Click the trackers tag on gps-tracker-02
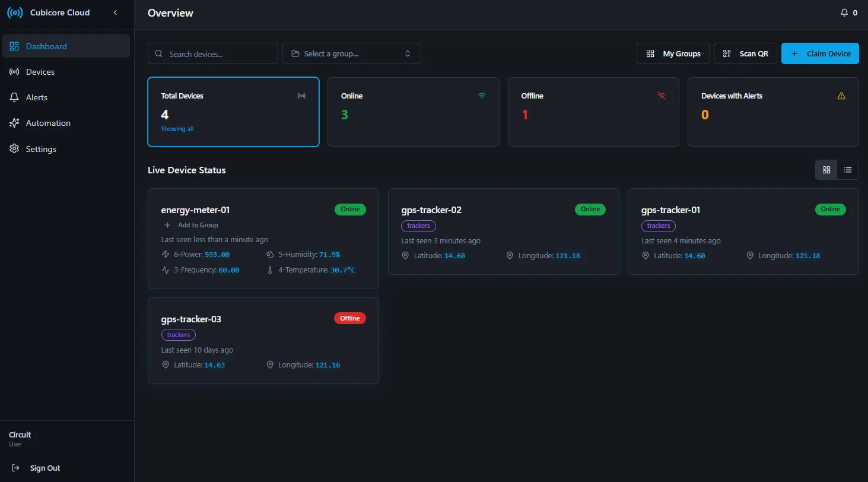 click(x=418, y=226)
